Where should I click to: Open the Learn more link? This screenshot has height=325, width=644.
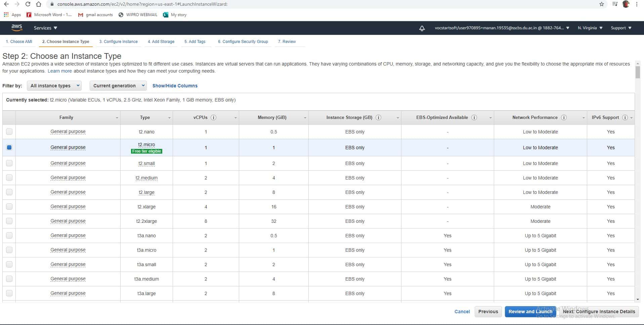point(59,71)
